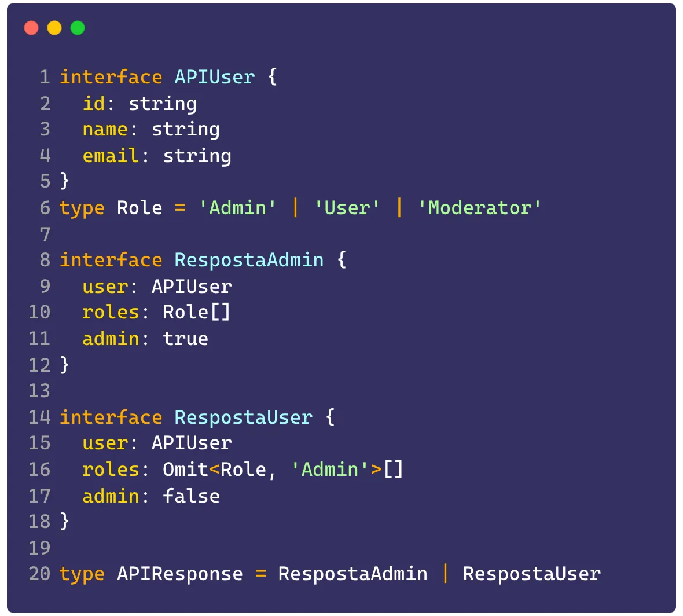Click the RespostaAdmin interface name on line 8
Viewport: 683px width, 616px height.
click(249, 260)
